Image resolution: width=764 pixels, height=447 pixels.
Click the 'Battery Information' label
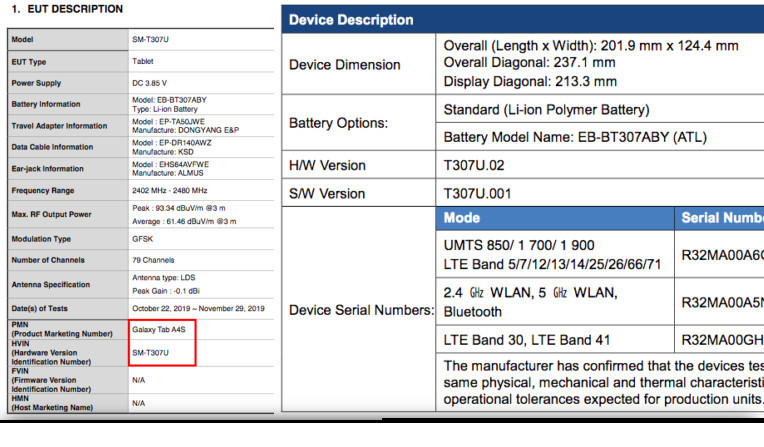point(46,104)
